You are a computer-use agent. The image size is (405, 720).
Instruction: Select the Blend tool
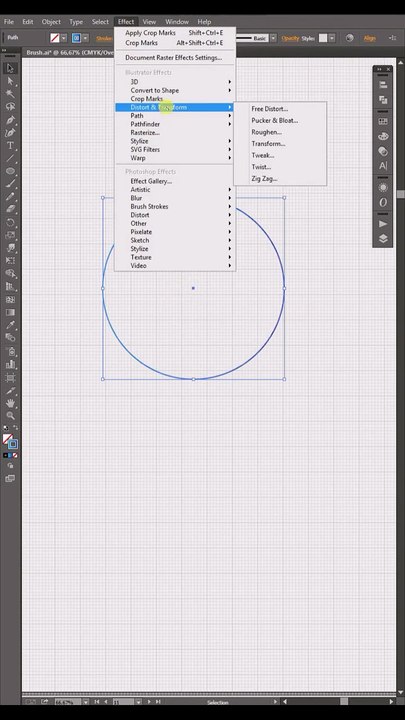pyautogui.click(x=10, y=338)
